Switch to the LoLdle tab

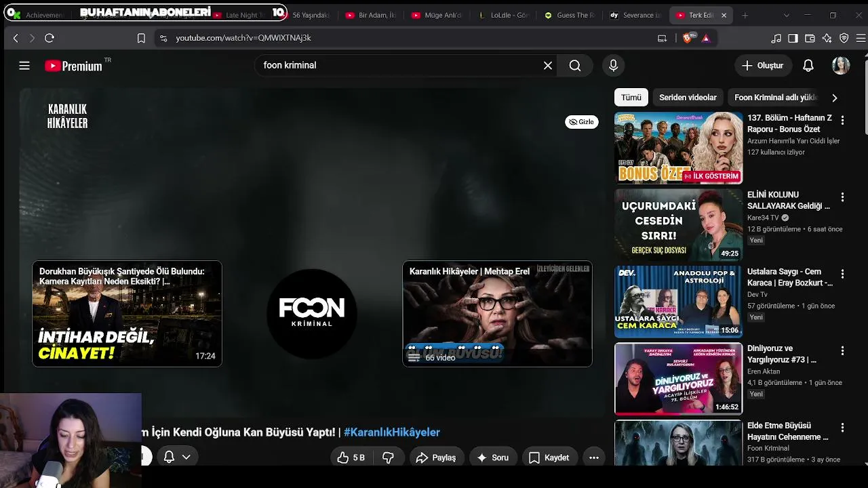(502, 15)
